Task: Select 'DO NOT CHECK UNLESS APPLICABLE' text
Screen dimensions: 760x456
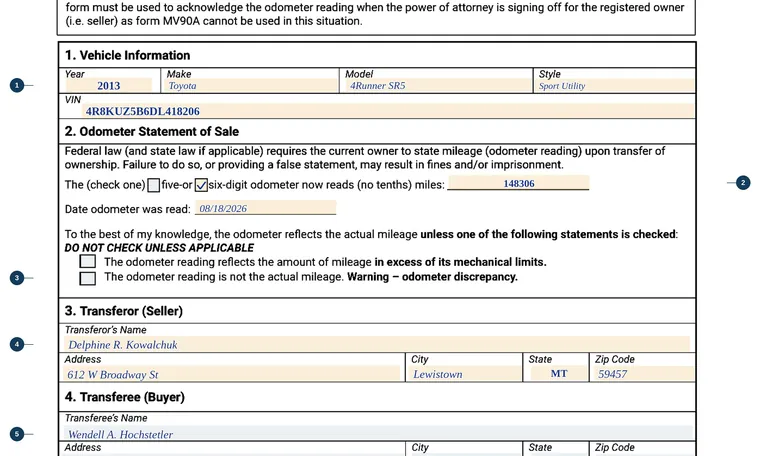Action: click(159, 248)
